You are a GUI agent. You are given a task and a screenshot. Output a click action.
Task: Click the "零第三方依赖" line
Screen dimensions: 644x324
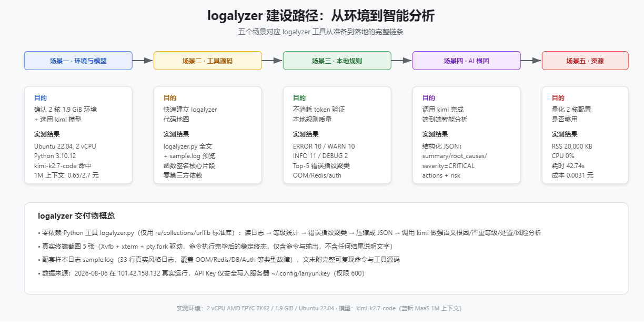[183, 175]
